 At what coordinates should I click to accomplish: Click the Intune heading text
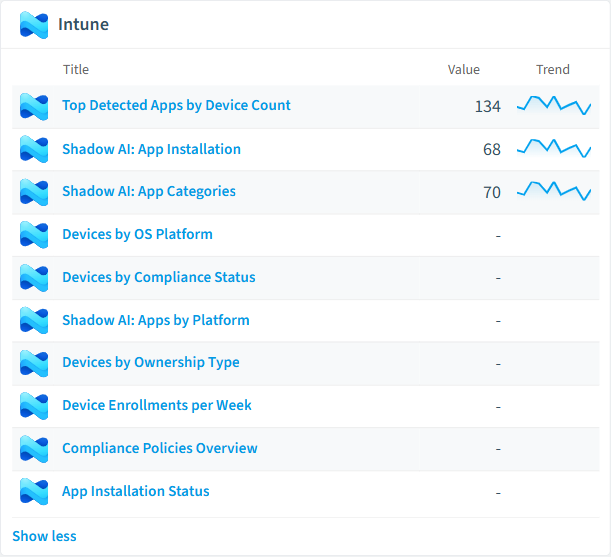point(83,25)
